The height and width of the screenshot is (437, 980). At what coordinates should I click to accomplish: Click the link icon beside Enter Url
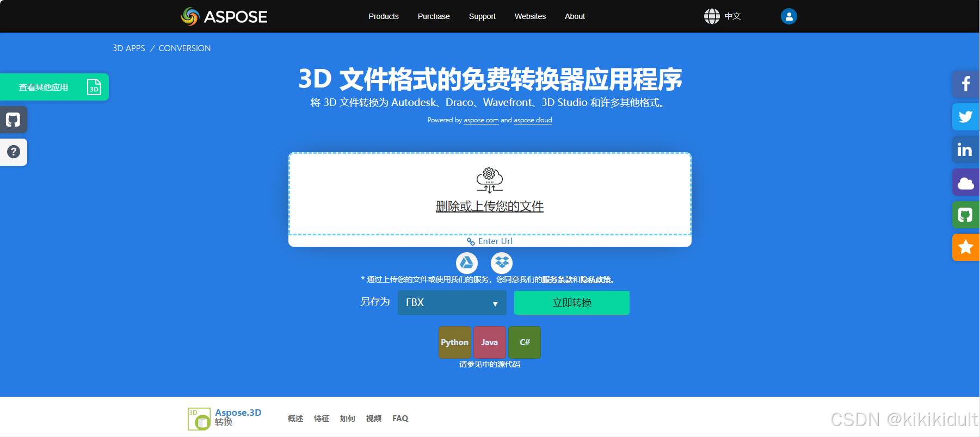click(471, 241)
